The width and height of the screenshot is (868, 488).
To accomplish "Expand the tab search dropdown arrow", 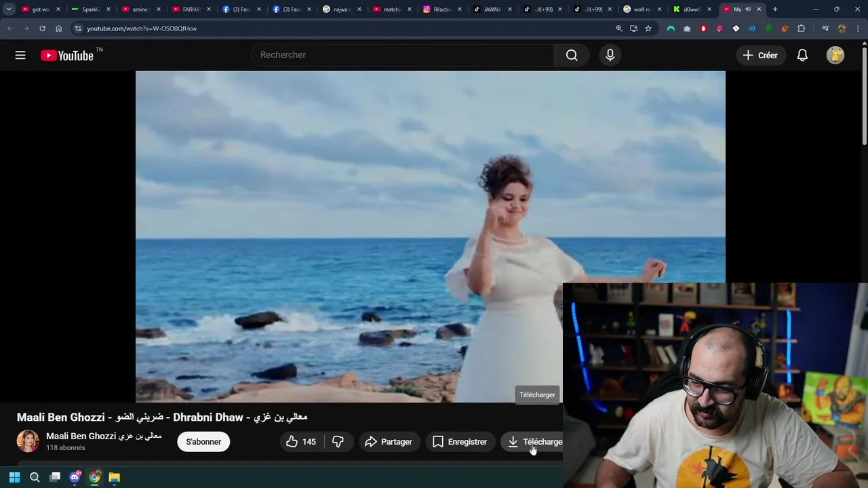I will click(9, 9).
